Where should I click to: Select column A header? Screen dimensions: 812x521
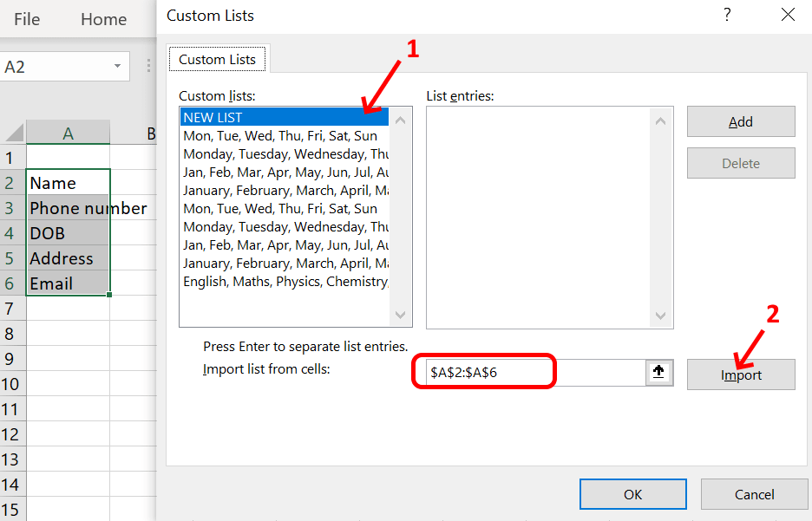[x=68, y=133]
